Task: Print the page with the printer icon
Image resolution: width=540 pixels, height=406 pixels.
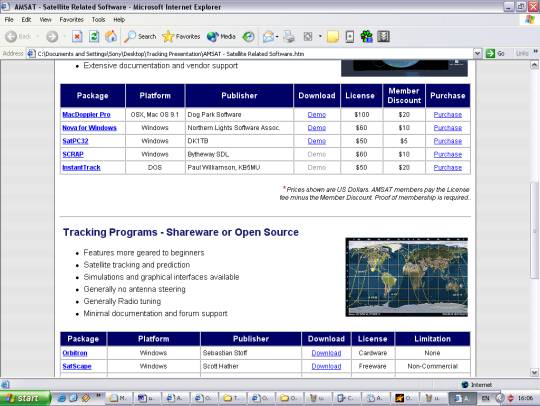Action: [x=289, y=37]
